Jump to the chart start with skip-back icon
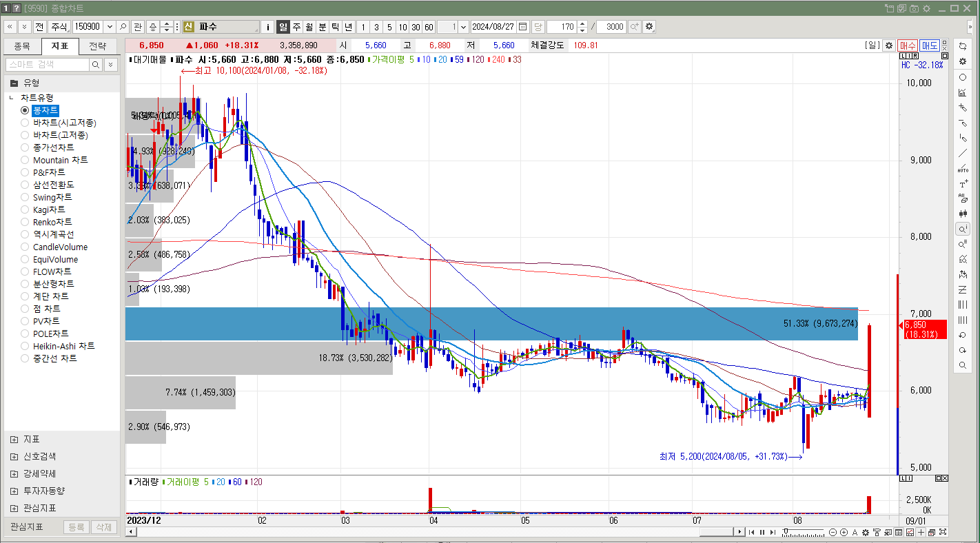Viewport: 980px width, 543px height. tap(752, 532)
